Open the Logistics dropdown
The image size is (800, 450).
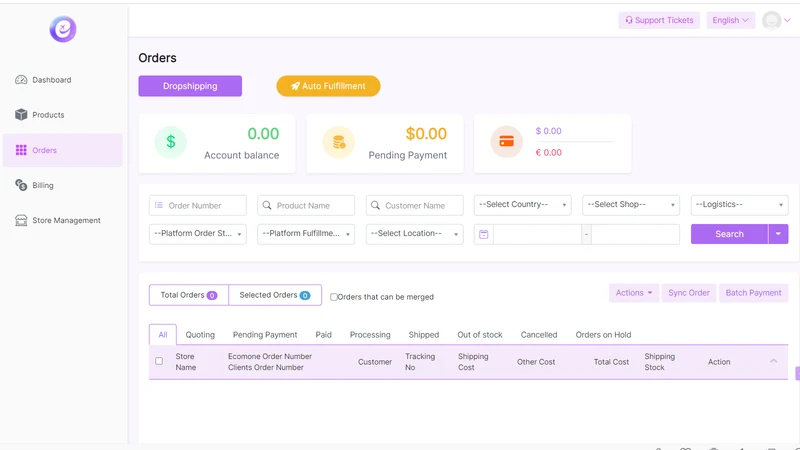pyautogui.click(x=739, y=205)
